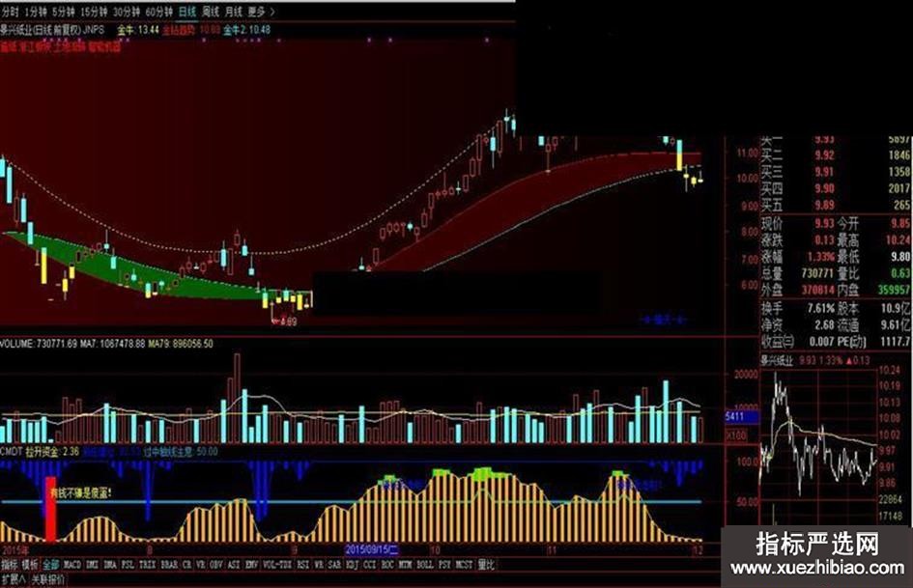
Task: Expand the 更多 periods dropdown
Action: 261,12
